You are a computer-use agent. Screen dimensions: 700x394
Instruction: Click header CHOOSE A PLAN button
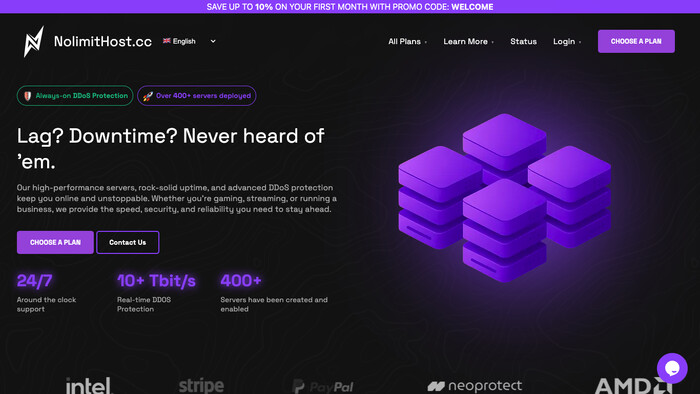click(636, 41)
